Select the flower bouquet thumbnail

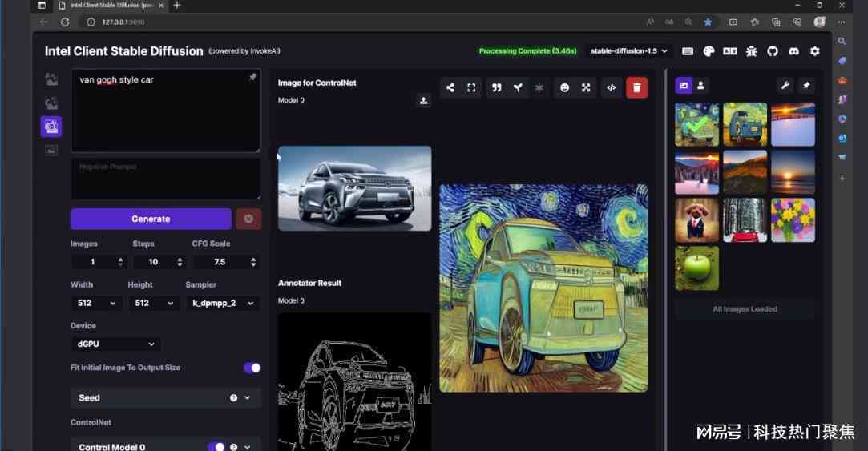793,220
